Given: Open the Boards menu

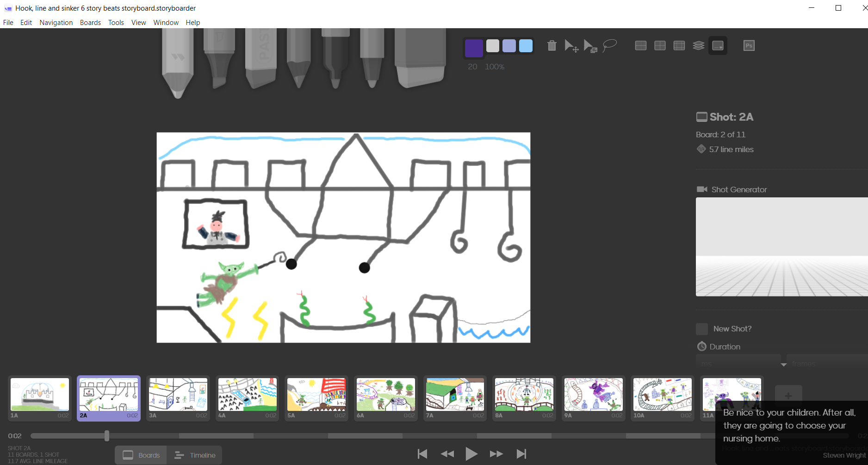Looking at the screenshot, I should (x=90, y=22).
